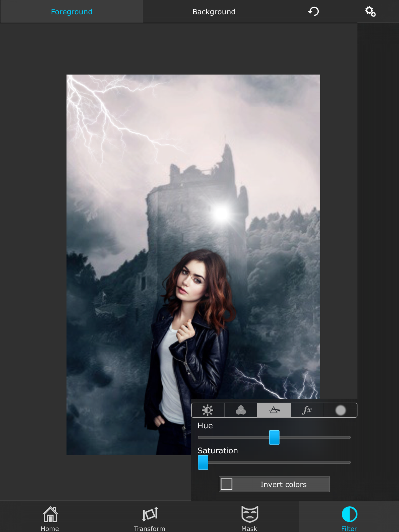Image resolution: width=399 pixels, height=532 pixels.
Task: Select the brightness sun filter tab
Action: point(208,410)
